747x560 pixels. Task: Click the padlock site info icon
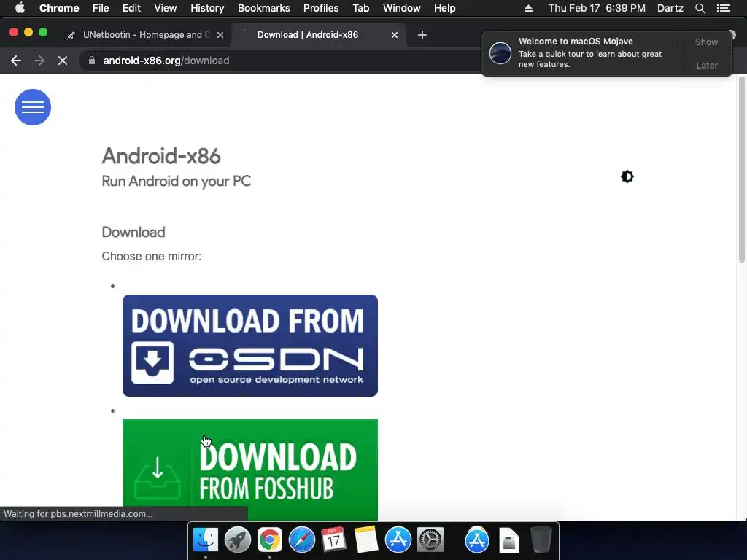click(92, 61)
